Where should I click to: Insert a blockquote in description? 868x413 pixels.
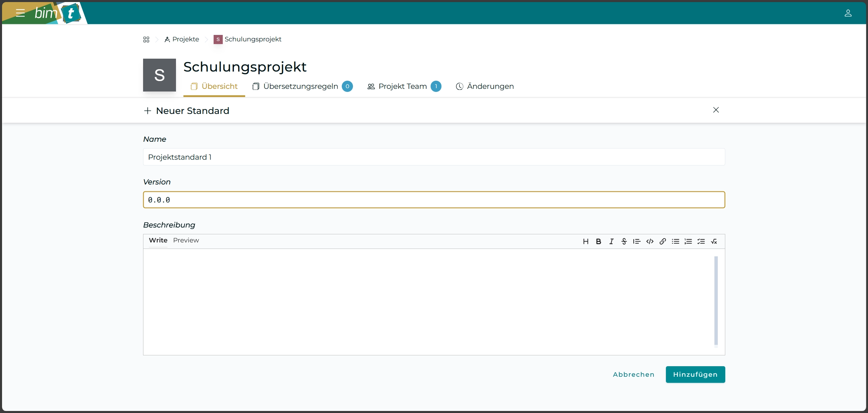(x=637, y=241)
